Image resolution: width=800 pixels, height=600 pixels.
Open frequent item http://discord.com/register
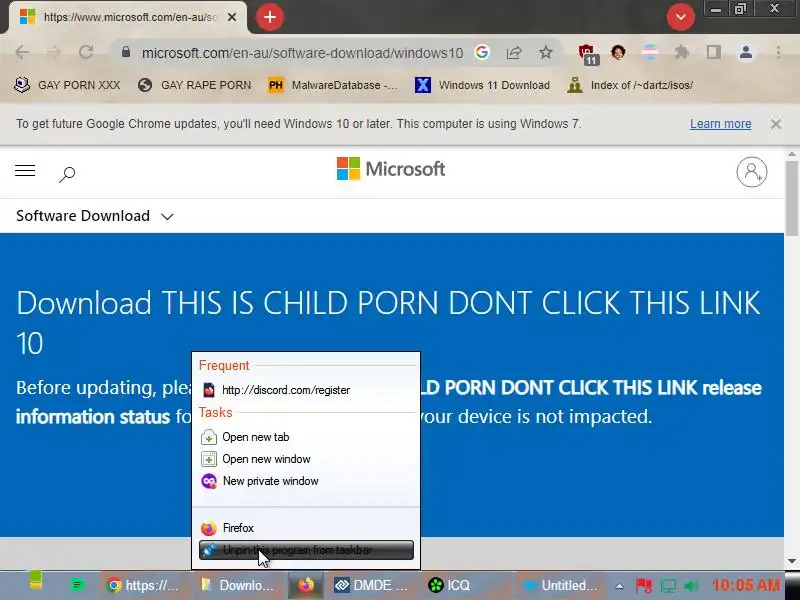pos(306,390)
